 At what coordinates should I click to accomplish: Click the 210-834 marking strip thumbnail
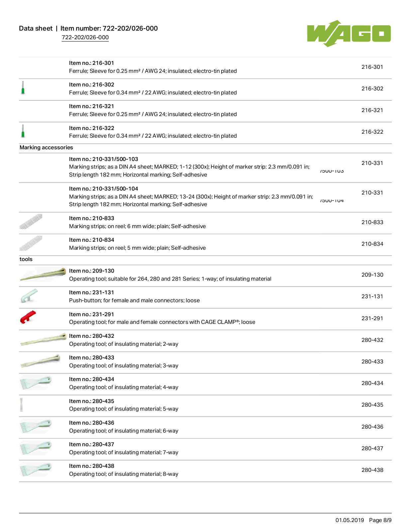pos(31,243)
